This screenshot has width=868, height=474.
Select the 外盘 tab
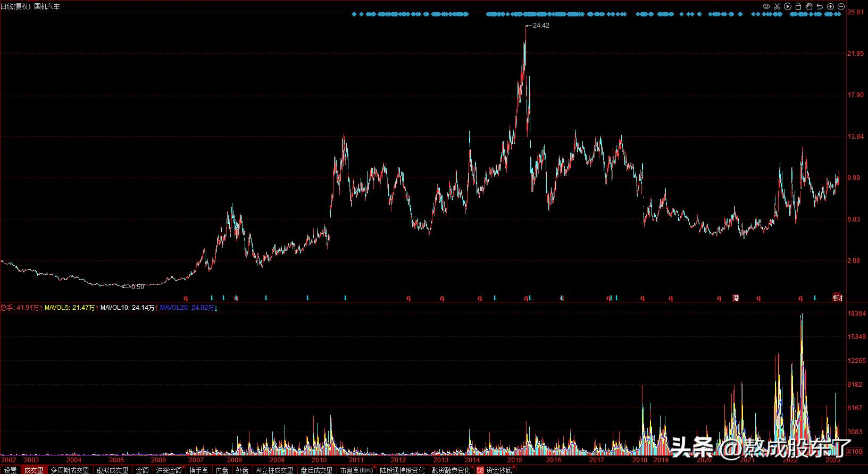click(x=243, y=470)
